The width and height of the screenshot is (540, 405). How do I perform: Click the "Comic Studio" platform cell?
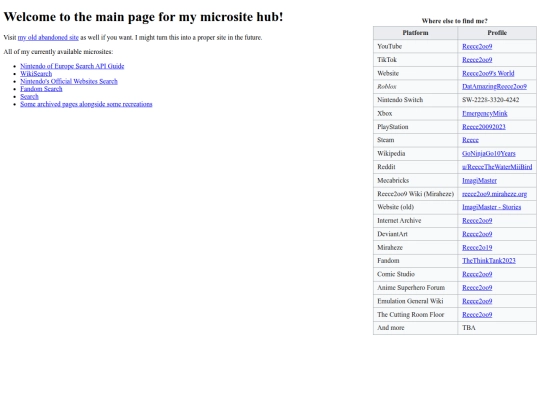pos(415,274)
